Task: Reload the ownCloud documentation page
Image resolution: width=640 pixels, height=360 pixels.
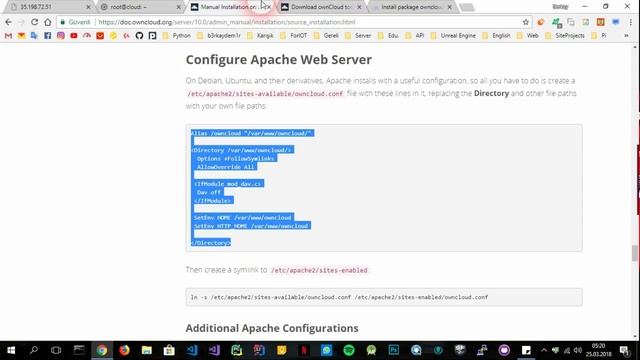Action: click(35, 22)
